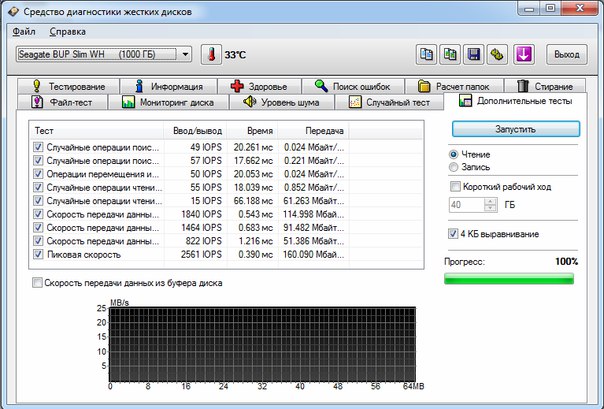604x409 pixels.
Task: Click the Выход button
Action: [566, 54]
